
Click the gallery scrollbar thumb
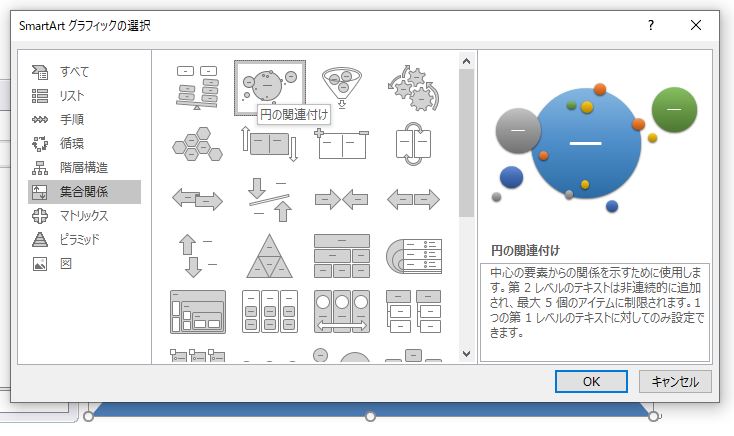(x=466, y=143)
